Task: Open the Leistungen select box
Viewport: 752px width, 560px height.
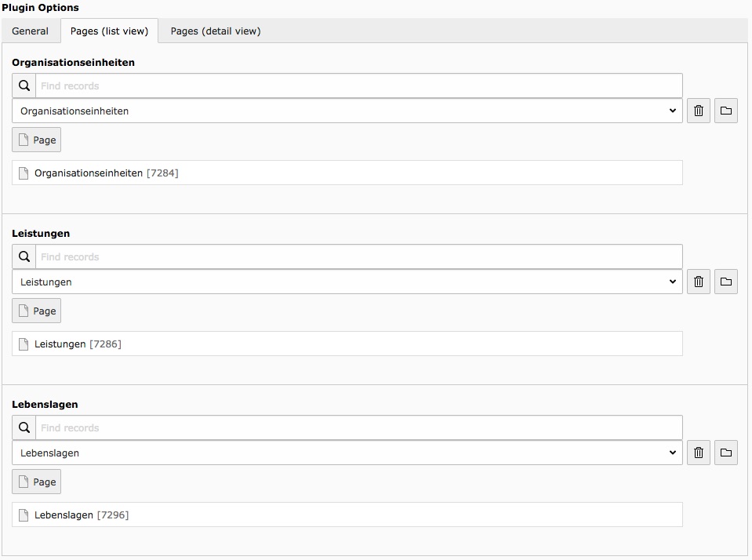Action: [347, 282]
